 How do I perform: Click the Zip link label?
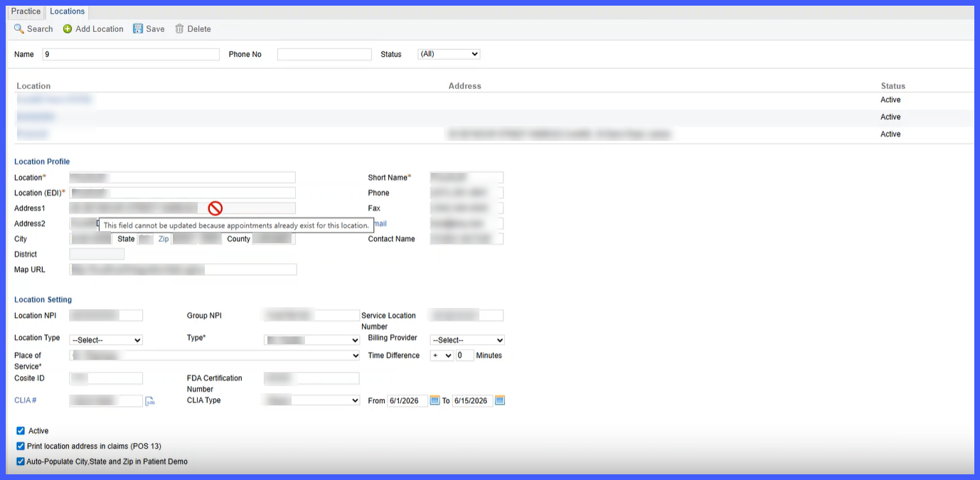[164, 239]
